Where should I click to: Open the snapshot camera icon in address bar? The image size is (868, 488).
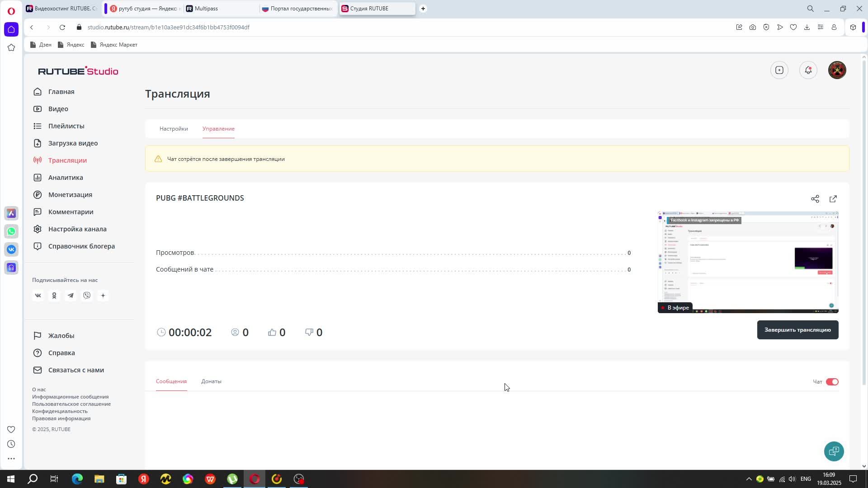[x=753, y=27]
